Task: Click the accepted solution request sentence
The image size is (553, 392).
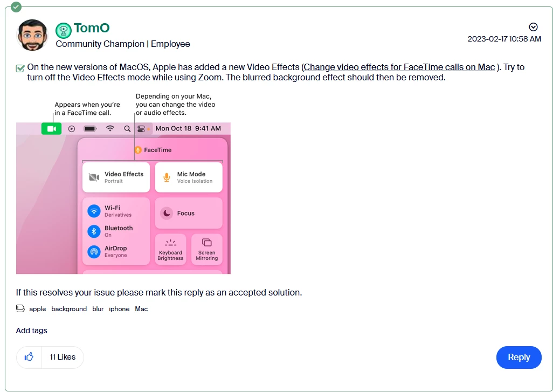Action: 159,292
